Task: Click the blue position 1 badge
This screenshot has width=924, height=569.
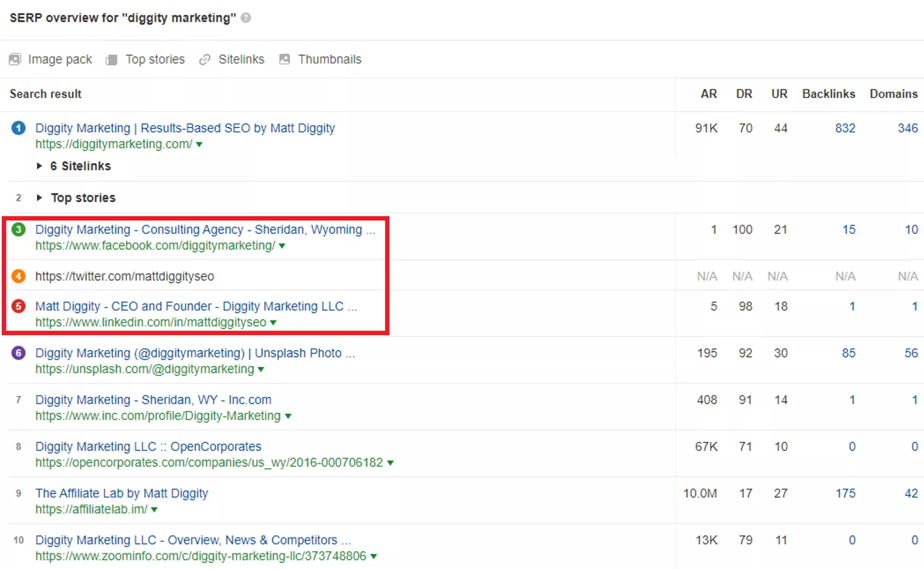Action: (x=18, y=128)
